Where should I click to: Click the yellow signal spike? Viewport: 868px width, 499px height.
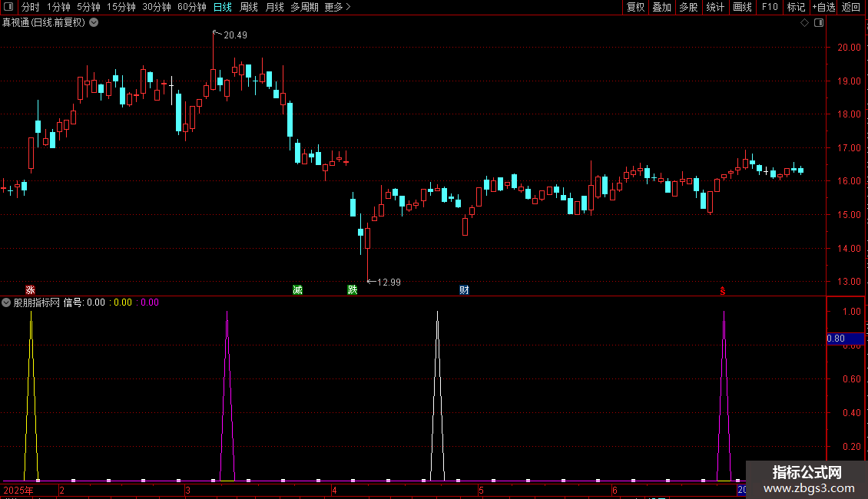[31, 395]
